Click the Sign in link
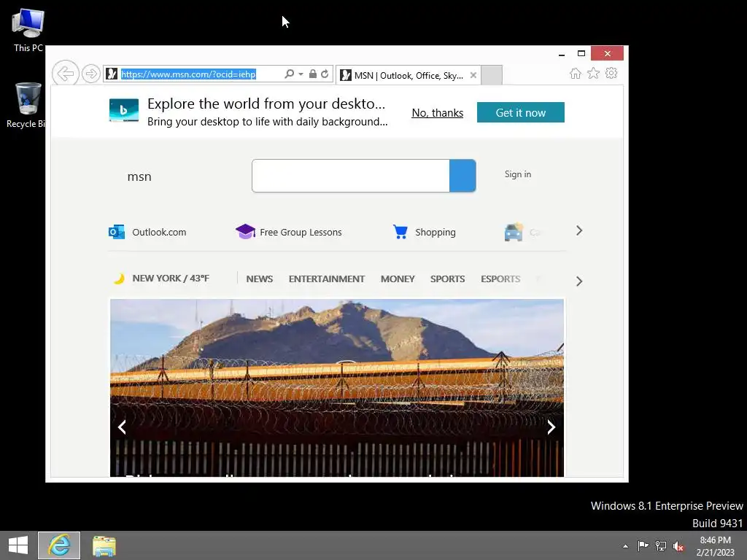This screenshot has width=747, height=560. point(518,174)
